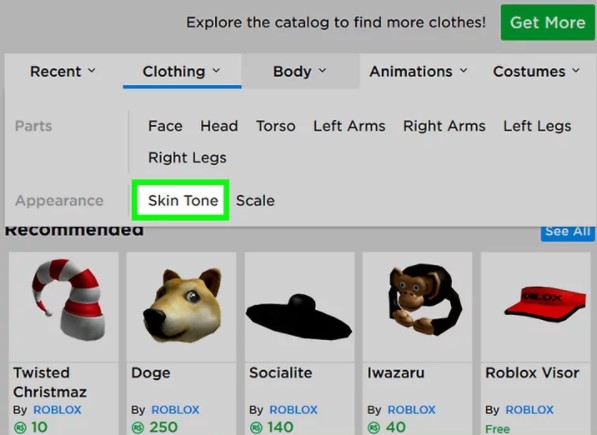Click ROBLOX creator link under Roblox Visor
This screenshot has height=435, width=597.
(530, 410)
